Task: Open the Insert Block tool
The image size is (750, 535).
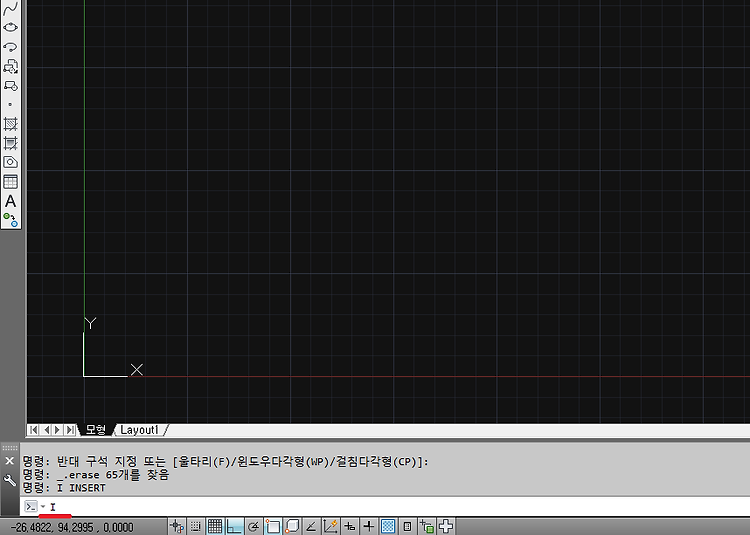Action: (x=11, y=66)
